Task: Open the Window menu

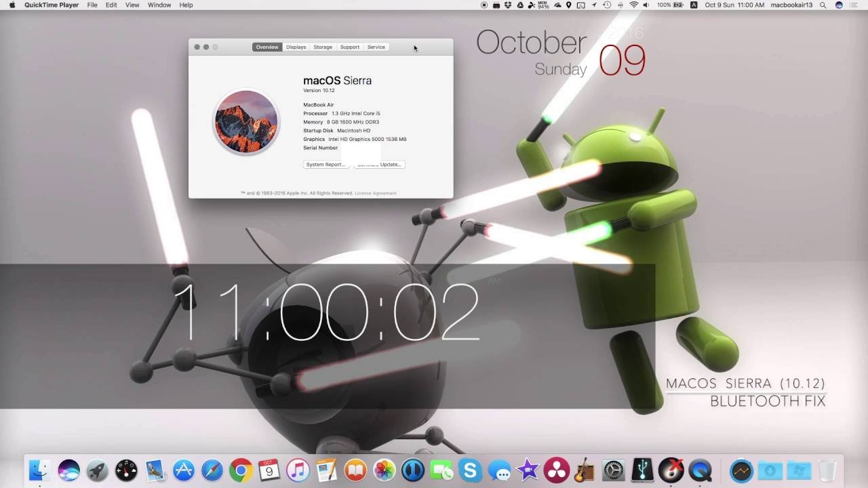Action: click(159, 5)
